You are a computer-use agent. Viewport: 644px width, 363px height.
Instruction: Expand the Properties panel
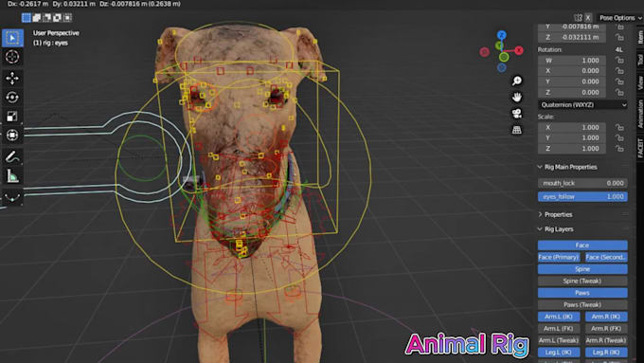[540, 214]
